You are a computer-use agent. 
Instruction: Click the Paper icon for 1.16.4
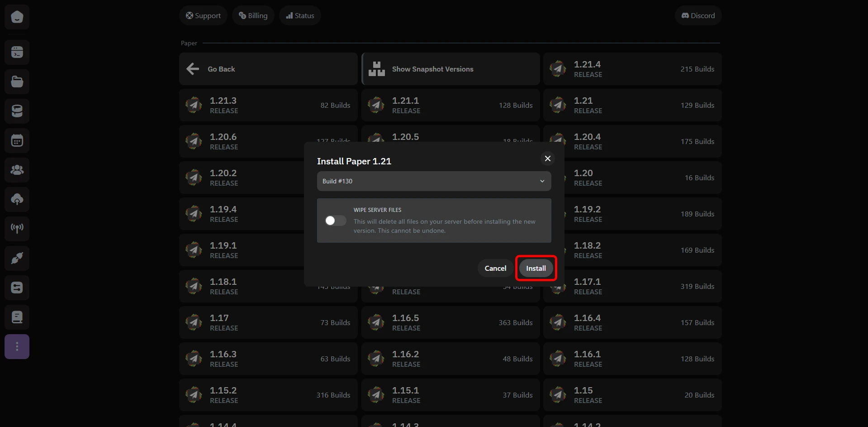pos(558,322)
